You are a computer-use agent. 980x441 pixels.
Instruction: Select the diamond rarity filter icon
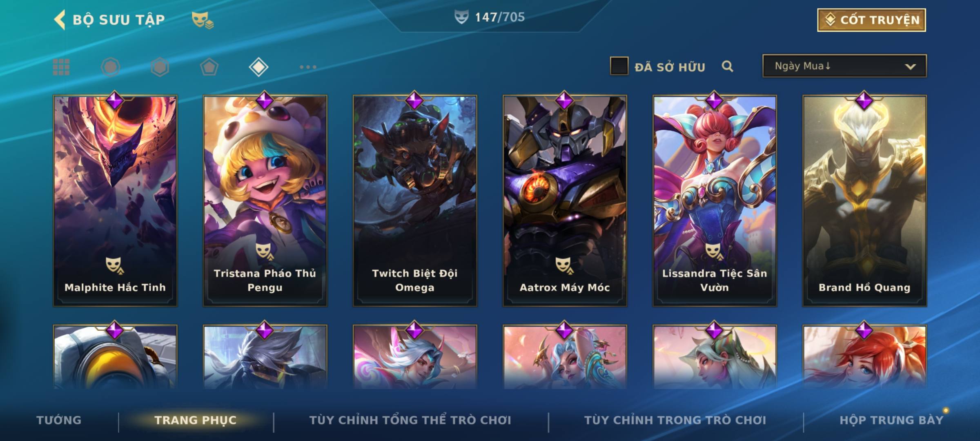(258, 67)
